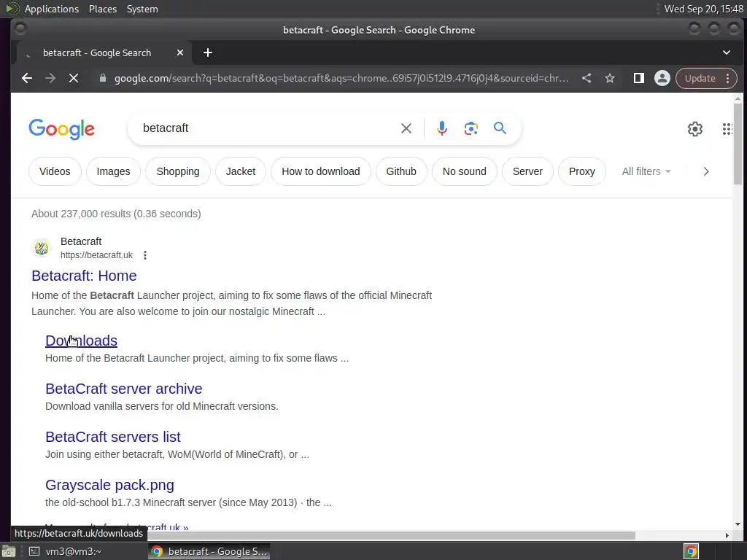Open the Downloads sitelink
747x560 pixels.
81,341
